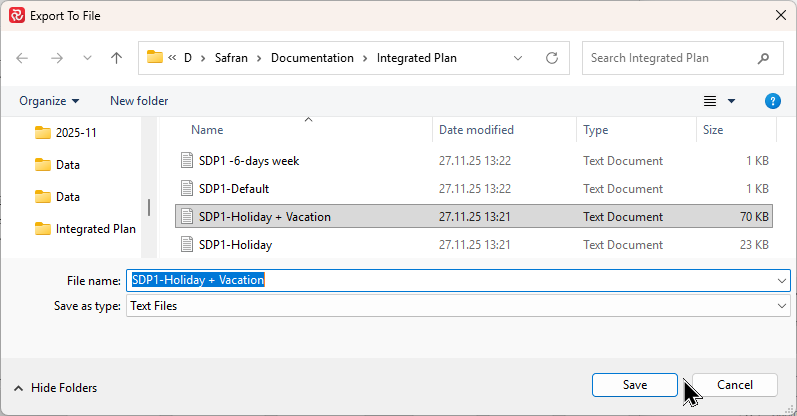Viewport: 797px width, 416px height.
Task: Open the recent locations dropdown arrow
Action: click(x=86, y=58)
